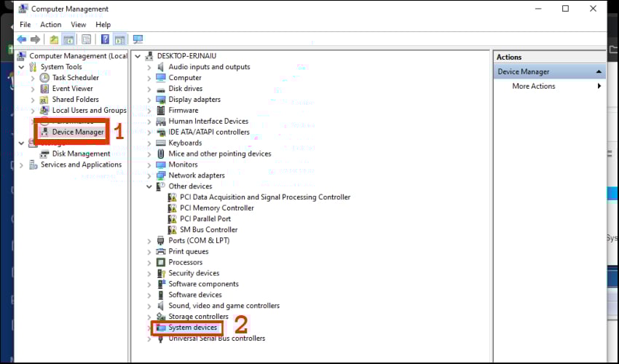Collapse the Other devices chevron
619x364 pixels.
(x=149, y=186)
